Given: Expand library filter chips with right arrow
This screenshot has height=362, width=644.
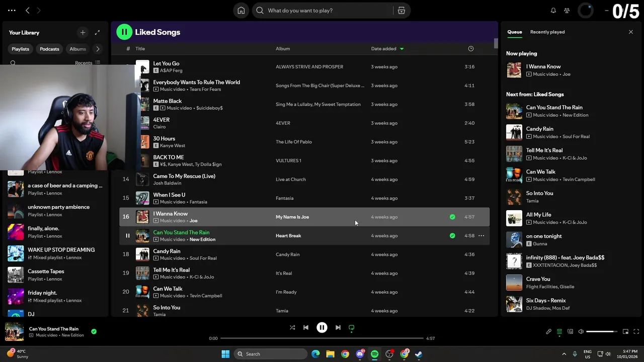Looking at the screenshot, I should 98,49.
